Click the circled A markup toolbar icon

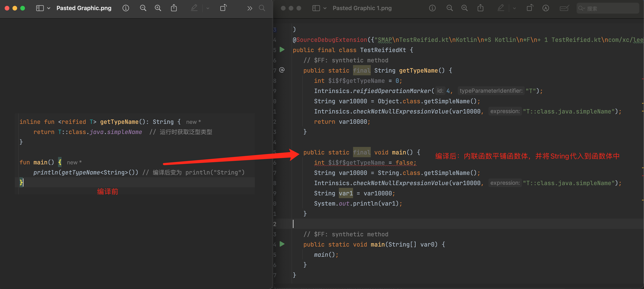(x=545, y=8)
